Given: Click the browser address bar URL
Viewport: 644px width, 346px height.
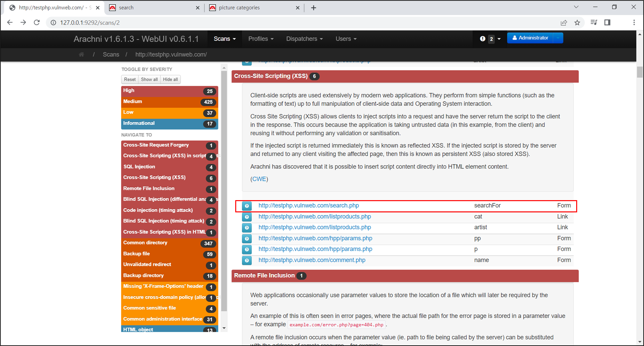Looking at the screenshot, I should 90,22.
